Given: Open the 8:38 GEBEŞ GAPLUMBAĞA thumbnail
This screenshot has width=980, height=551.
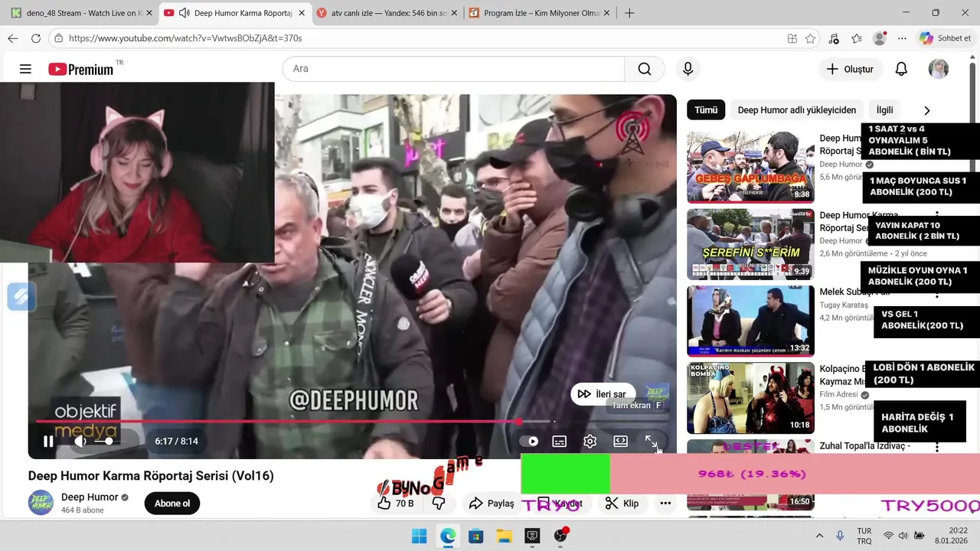Looking at the screenshot, I should (750, 167).
